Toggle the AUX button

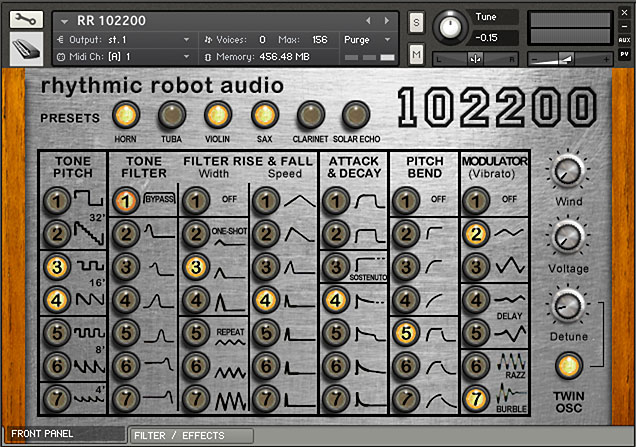(x=624, y=40)
